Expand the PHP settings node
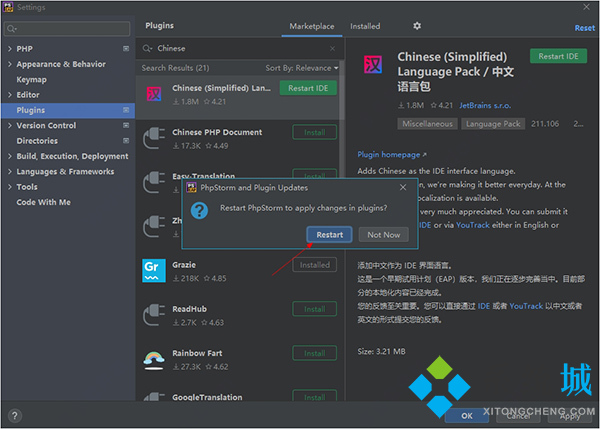Viewport: 600px width, 429px height. (10, 49)
